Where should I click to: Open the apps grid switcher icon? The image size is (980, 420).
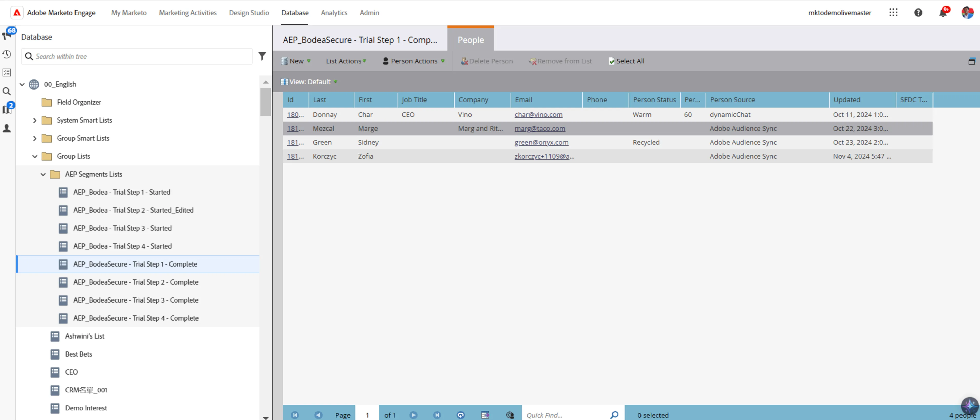click(x=893, y=13)
